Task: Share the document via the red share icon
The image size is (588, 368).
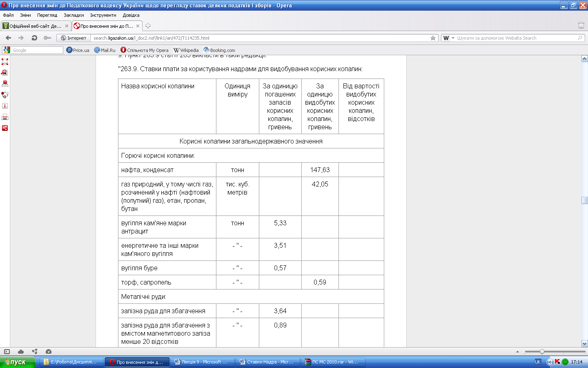Action: tap(5, 128)
